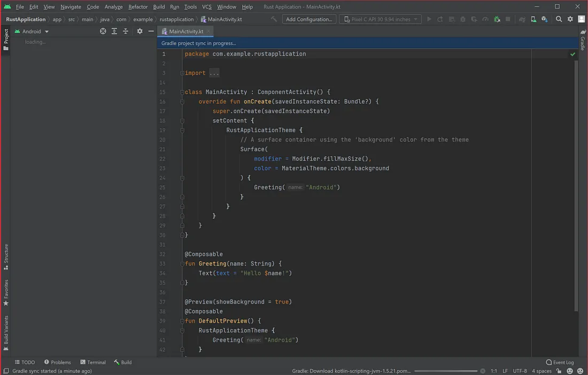The image size is (588, 375).
Task: Toggle the Project tool window side tab
Action: pyautogui.click(x=6, y=40)
